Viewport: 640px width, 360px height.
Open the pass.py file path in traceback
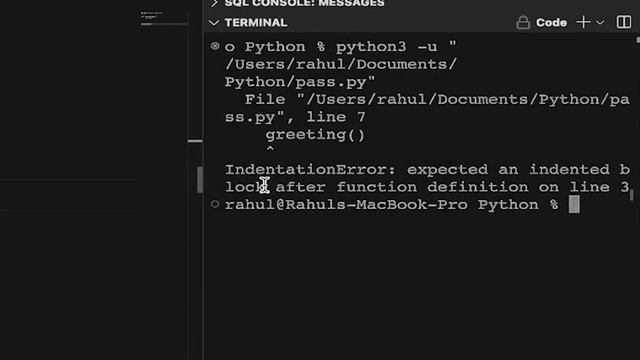(x=427, y=108)
